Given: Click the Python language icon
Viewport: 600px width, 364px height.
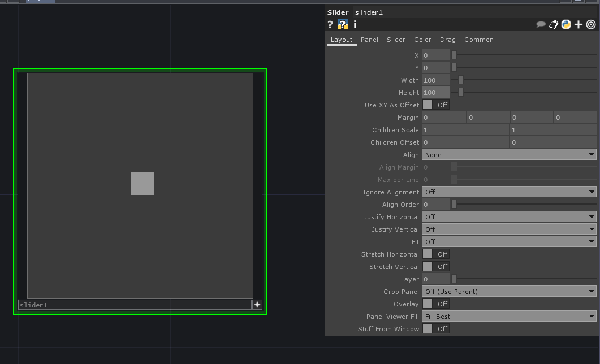Looking at the screenshot, I should [566, 24].
